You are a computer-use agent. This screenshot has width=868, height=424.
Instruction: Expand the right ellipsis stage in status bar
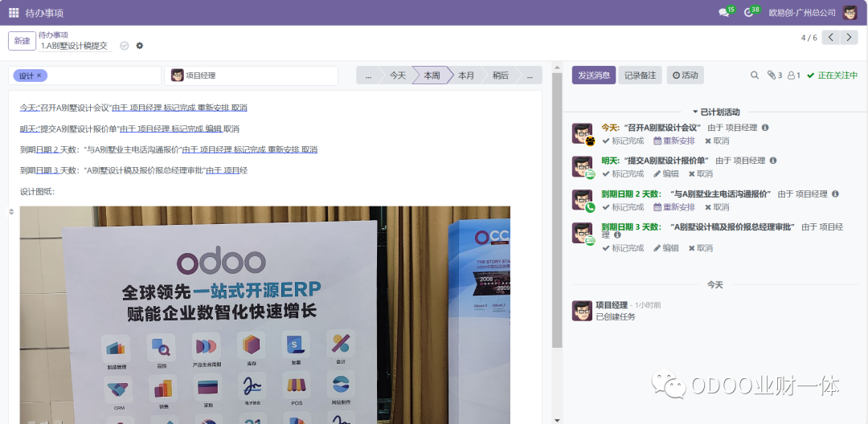coord(530,75)
